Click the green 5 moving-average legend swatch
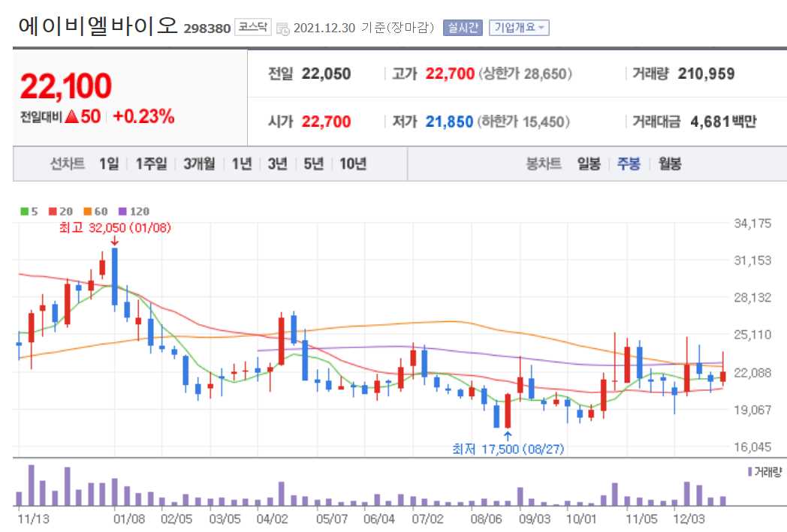The width and height of the screenshot is (787, 532). point(24,212)
